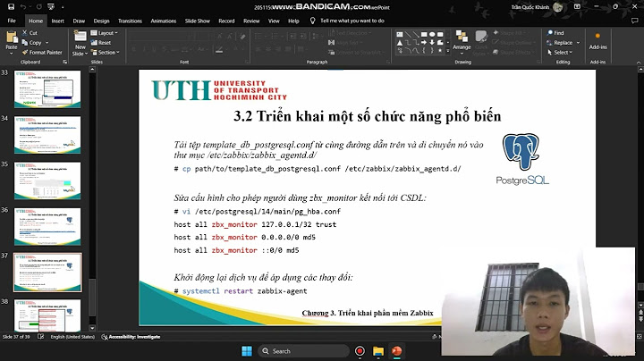
Task: Open the Help tab
Action: pyautogui.click(x=293, y=21)
